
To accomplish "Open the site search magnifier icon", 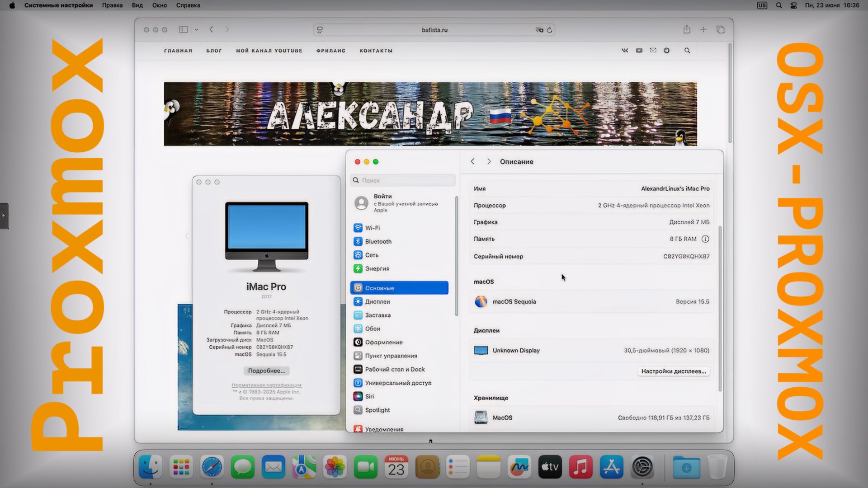I will click(687, 51).
